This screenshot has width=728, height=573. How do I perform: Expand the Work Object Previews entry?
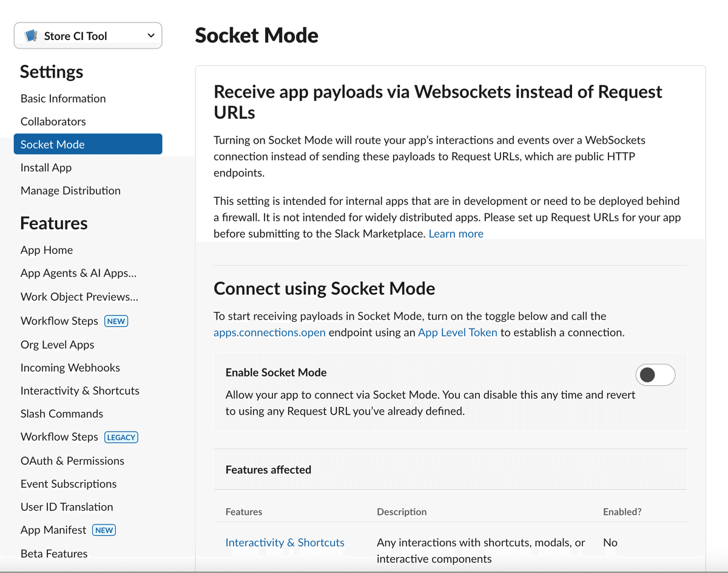point(79,297)
